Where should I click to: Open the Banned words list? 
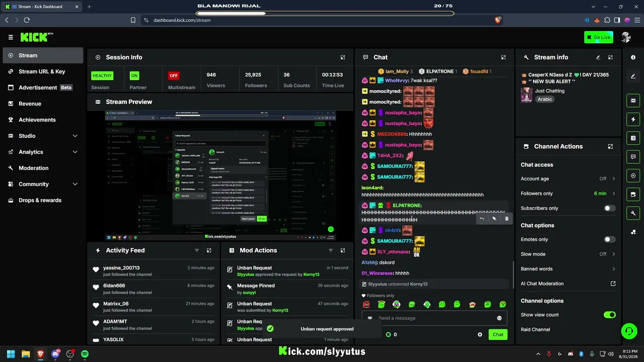(x=568, y=268)
